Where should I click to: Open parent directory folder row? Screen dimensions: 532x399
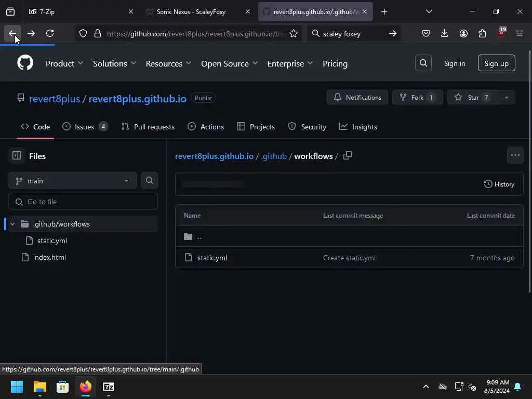[349, 236]
